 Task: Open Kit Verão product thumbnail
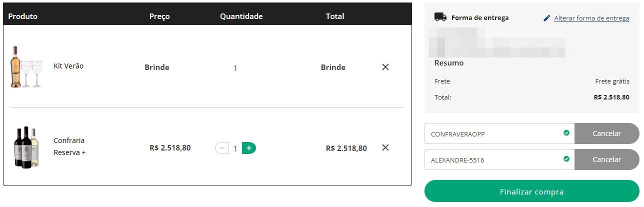tap(26, 67)
